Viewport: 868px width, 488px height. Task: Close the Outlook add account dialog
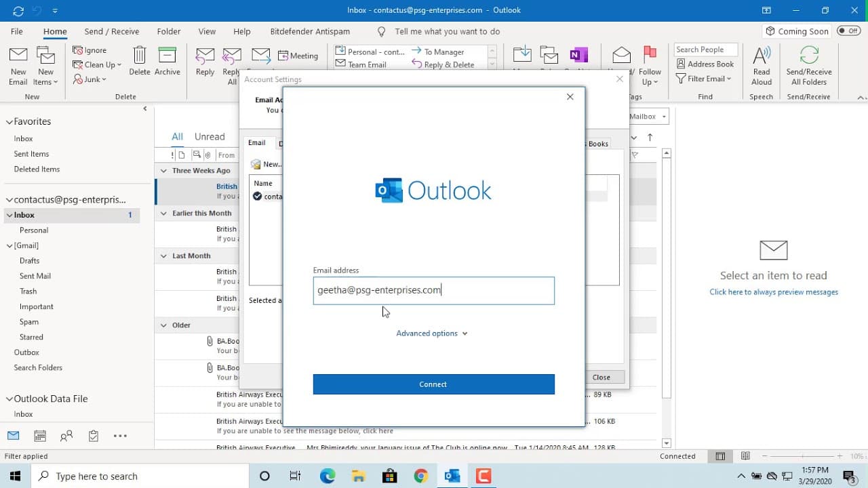[570, 97]
